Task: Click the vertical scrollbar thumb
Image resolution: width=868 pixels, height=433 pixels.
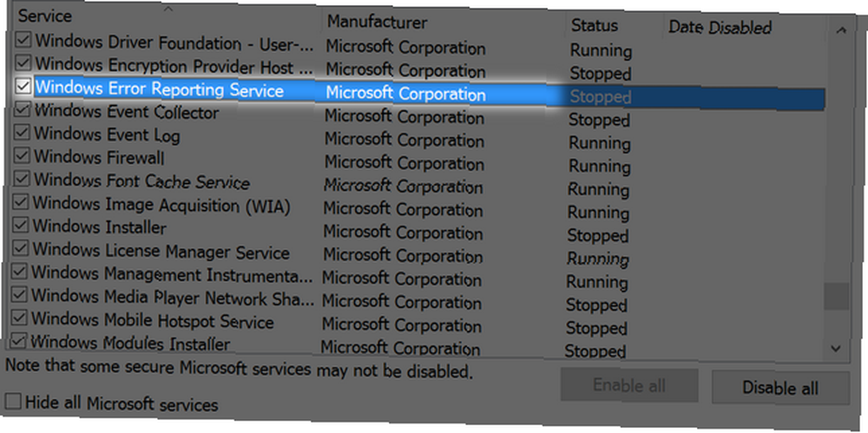Action: [837, 296]
